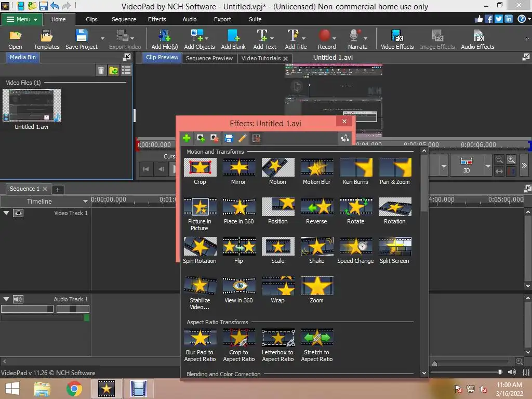Viewport: 532px width, 399px height.
Task: Add the Shake effect
Action: 316,250
